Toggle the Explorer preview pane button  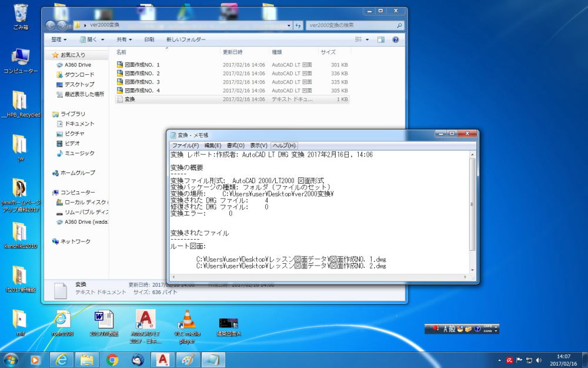click(381, 39)
